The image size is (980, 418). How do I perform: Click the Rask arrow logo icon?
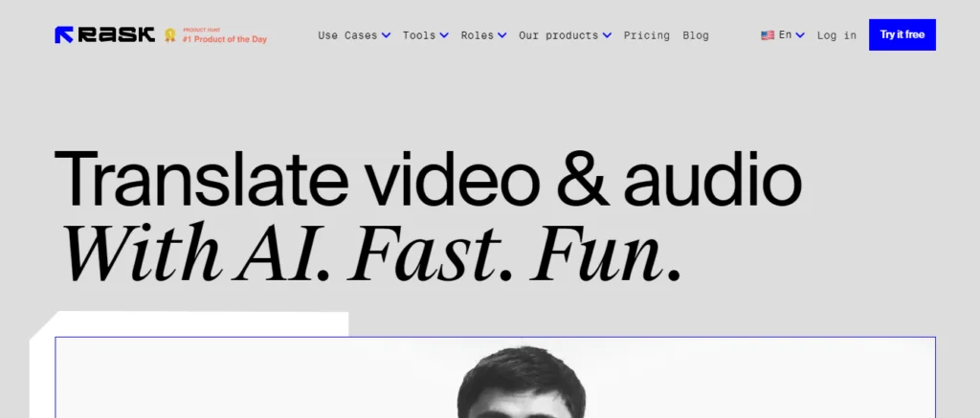64,35
